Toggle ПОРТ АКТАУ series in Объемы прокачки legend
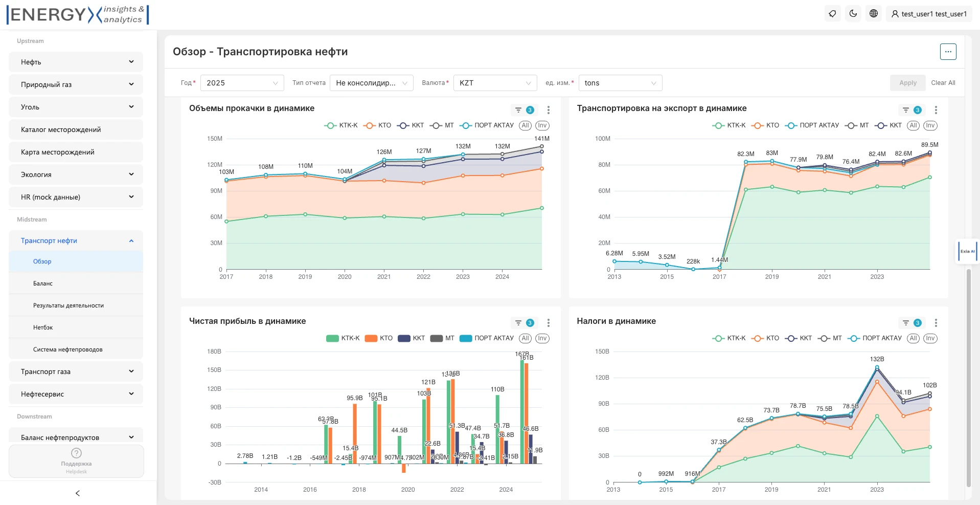980x505 pixels. click(x=487, y=125)
